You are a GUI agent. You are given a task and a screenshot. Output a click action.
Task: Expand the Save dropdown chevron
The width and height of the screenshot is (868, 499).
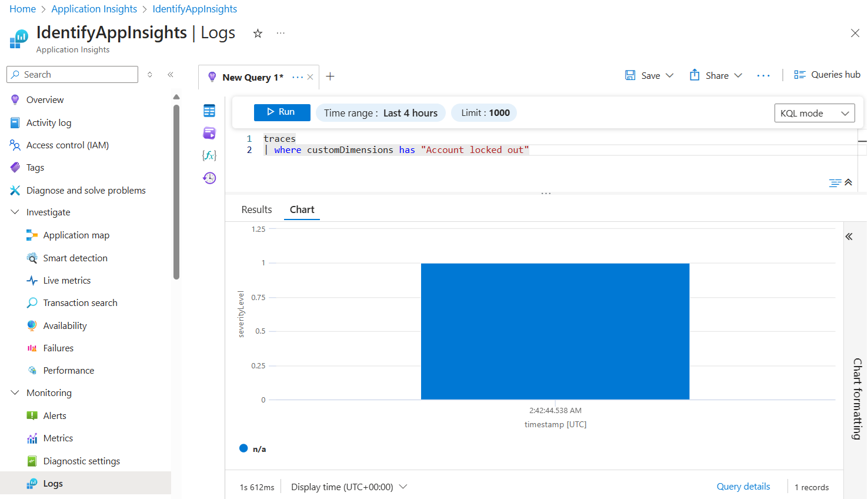(669, 75)
